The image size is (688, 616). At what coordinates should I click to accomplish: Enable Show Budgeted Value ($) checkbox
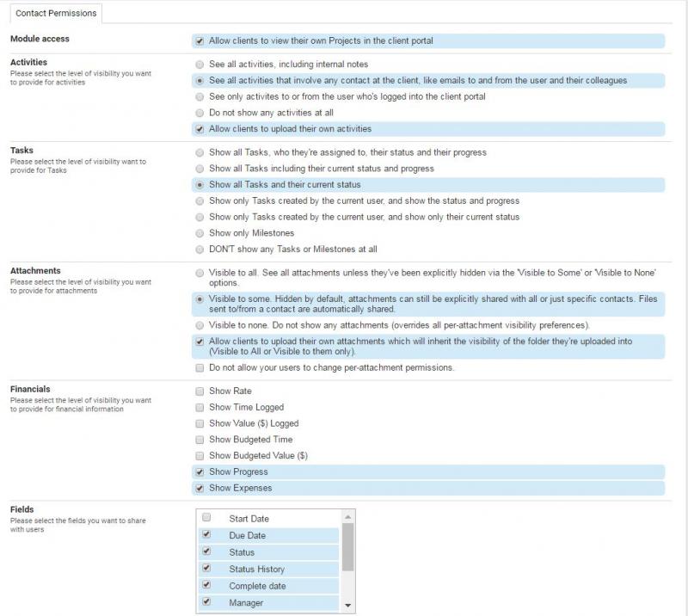click(200, 456)
